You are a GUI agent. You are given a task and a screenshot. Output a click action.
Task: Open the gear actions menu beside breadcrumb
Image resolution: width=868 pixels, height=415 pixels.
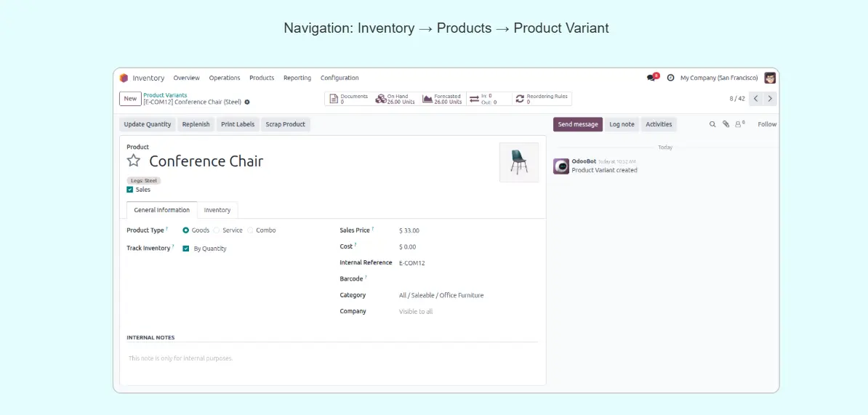tap(247, 102)
